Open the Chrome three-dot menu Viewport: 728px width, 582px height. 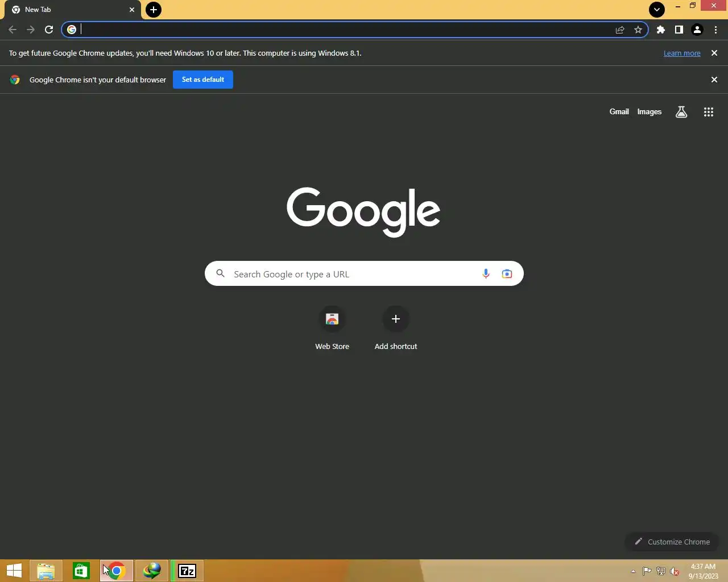[715, 30]
